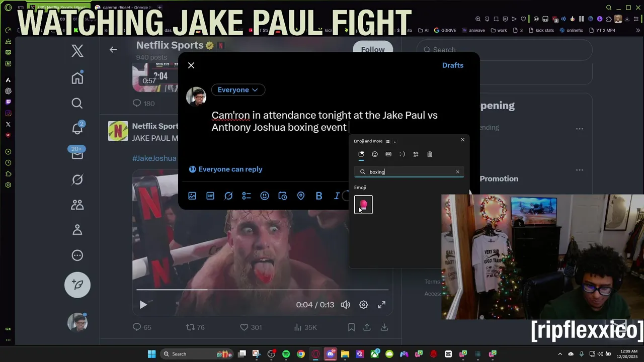Switch to symbols tab in emoji panel
The width and height of the screenshot is (644, 362).
[x=416, y=154]
